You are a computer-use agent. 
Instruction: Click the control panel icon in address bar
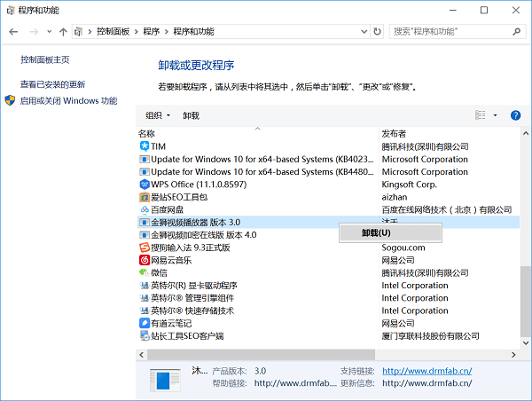(x=78, y=32)
